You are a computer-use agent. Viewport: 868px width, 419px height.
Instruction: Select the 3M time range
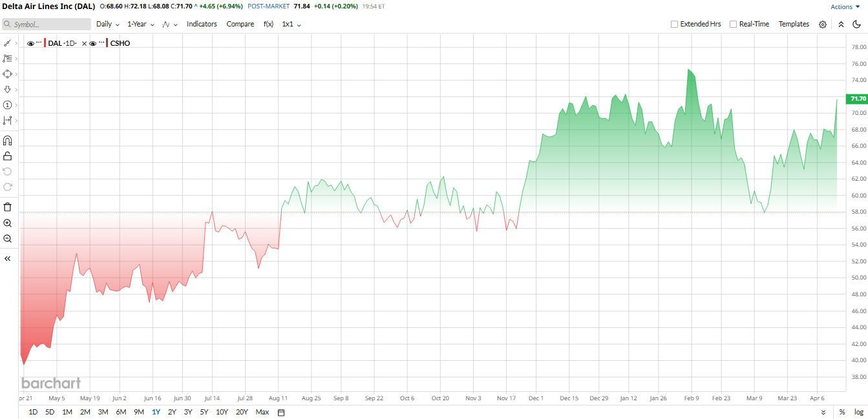click(103, 412)
